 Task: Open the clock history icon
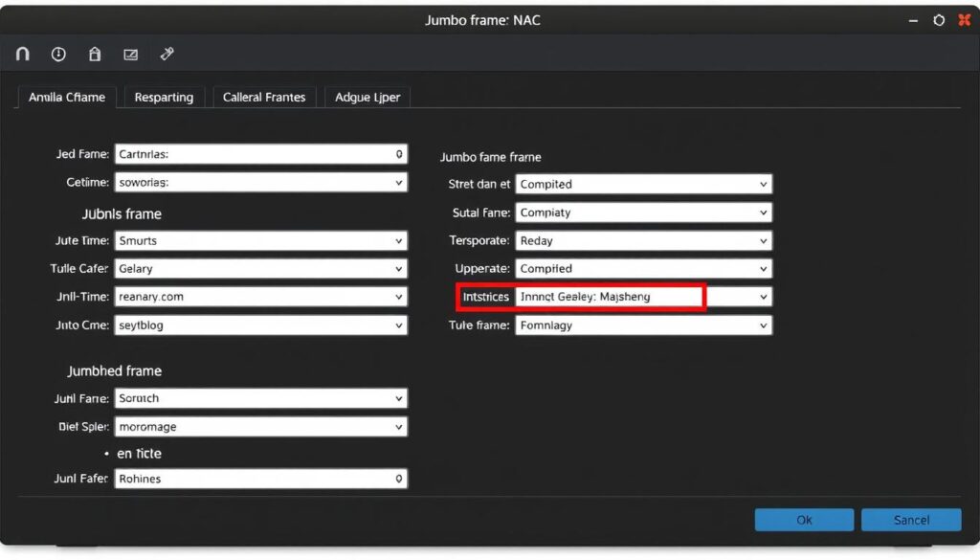point(58,54)
